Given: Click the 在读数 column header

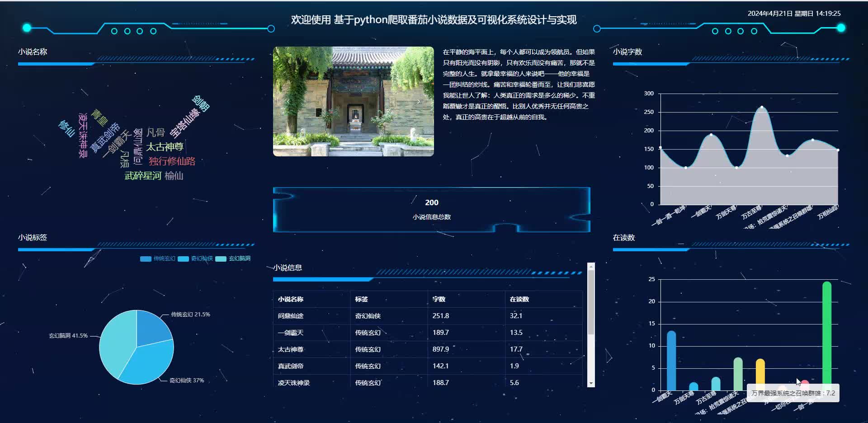Looking at the screenshot, I should pos(519,299).
